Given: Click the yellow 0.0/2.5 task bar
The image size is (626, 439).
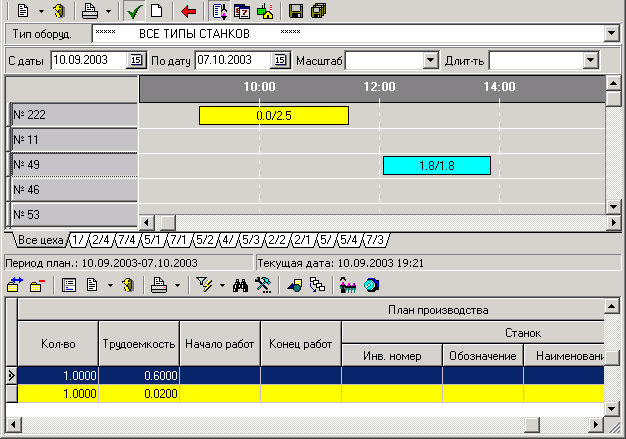Looking at the screenshot, I should 274,115.
